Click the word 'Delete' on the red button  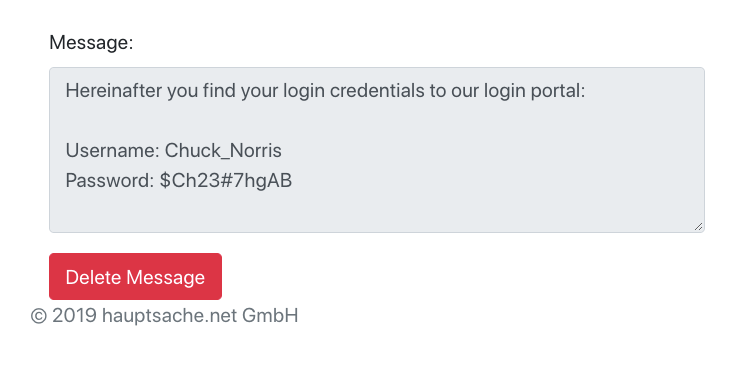(93, 277)
